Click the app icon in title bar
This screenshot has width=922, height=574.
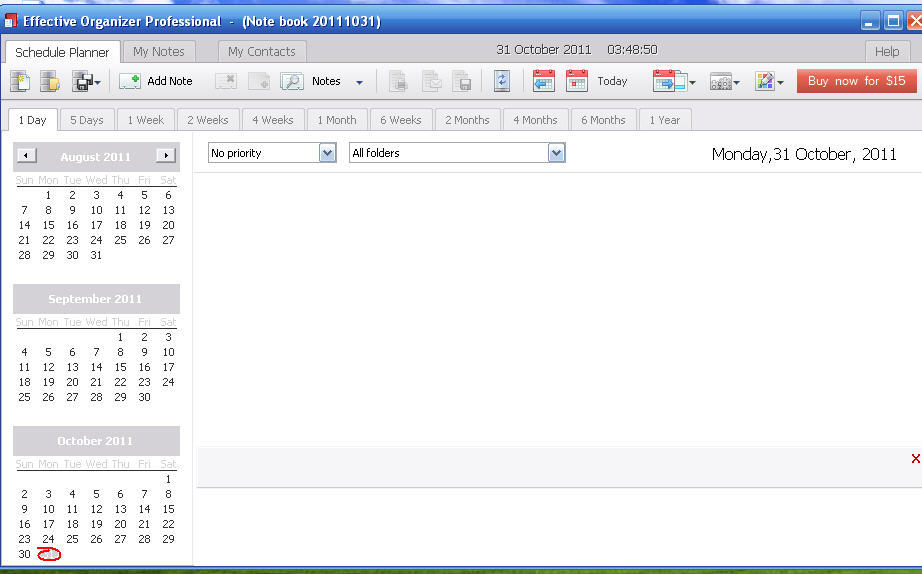pyautogui.click(x=11, y=21)
